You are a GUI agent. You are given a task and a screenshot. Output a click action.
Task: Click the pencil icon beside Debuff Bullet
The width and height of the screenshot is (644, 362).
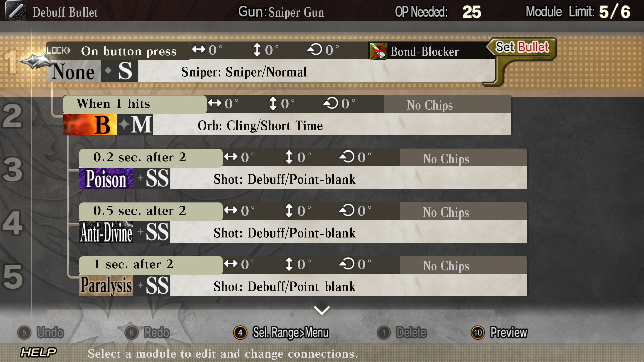click(15, 11)
